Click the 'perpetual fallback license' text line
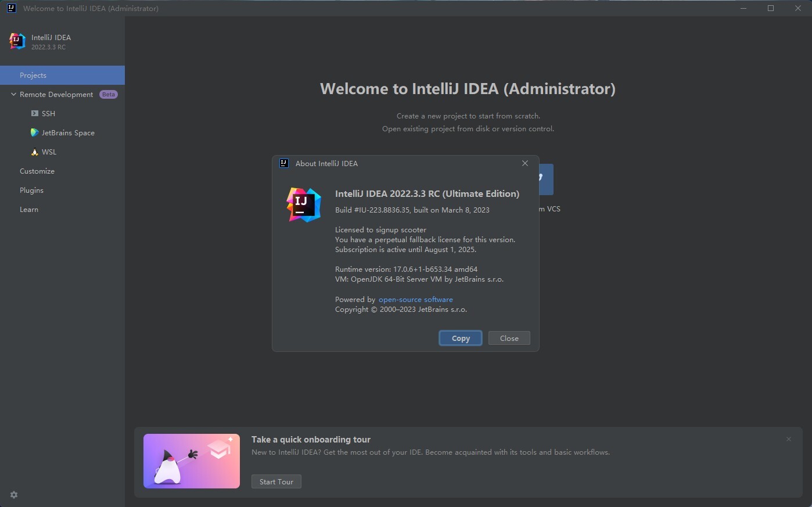 425,240
